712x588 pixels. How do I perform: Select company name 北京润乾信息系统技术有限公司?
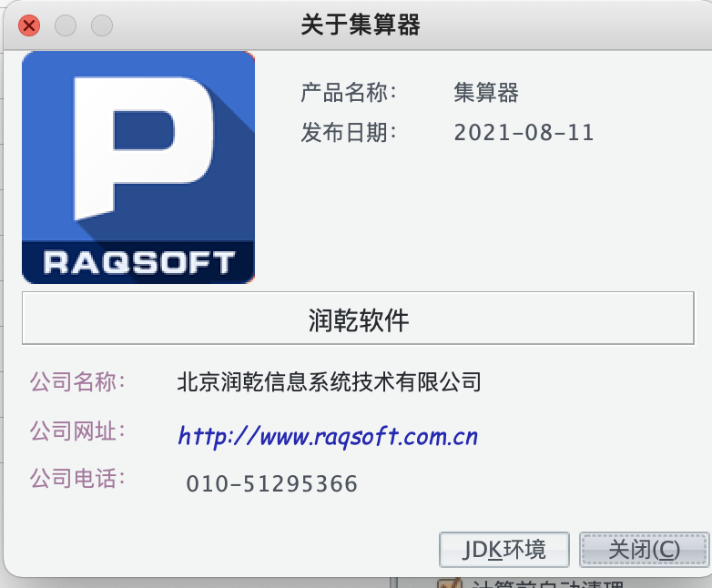coord(330,381)
